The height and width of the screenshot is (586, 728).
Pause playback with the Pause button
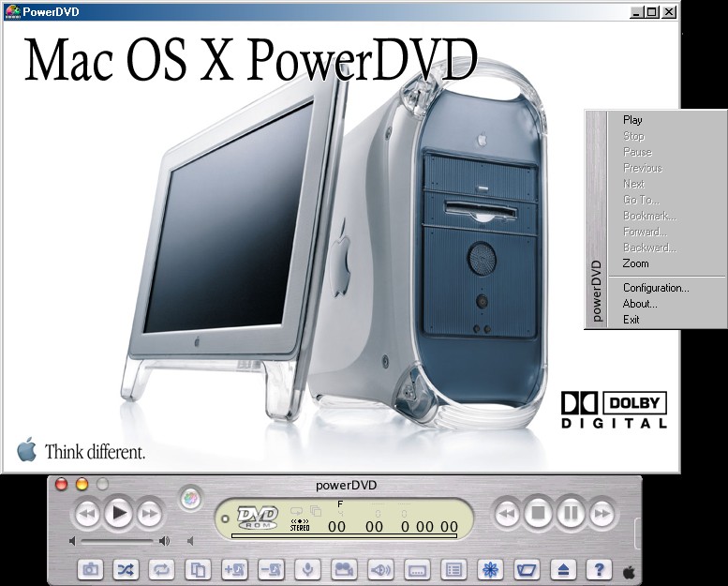(x=572, y=513)
